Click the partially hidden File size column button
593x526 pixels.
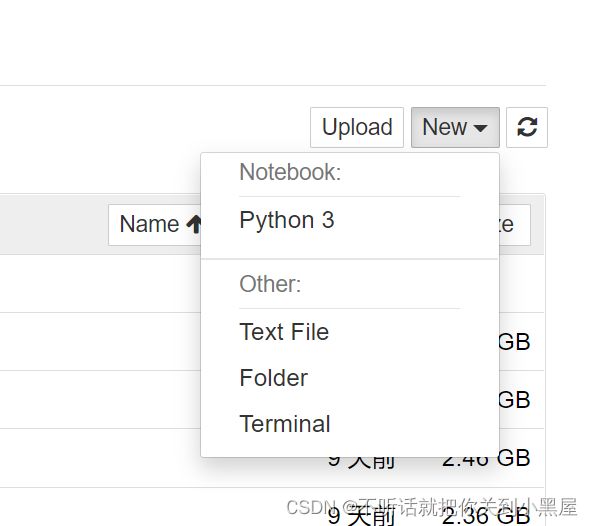point(515,225)
